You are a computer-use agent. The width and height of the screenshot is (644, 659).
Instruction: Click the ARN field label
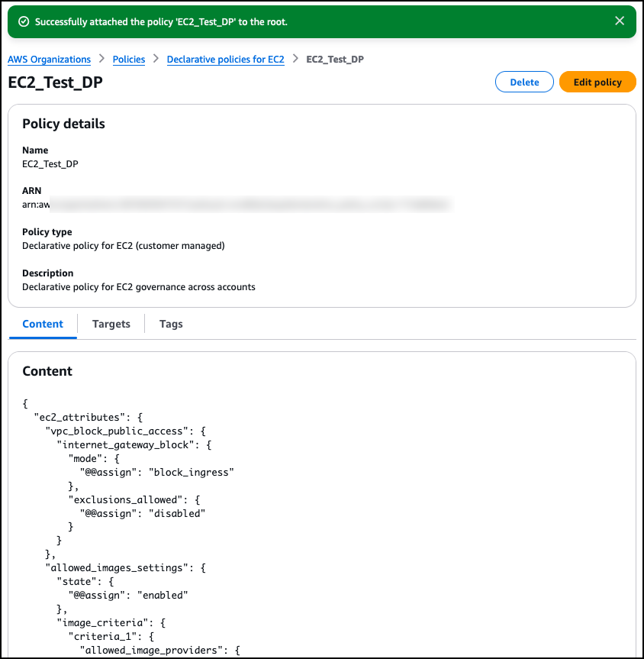(x=31, y=191)
